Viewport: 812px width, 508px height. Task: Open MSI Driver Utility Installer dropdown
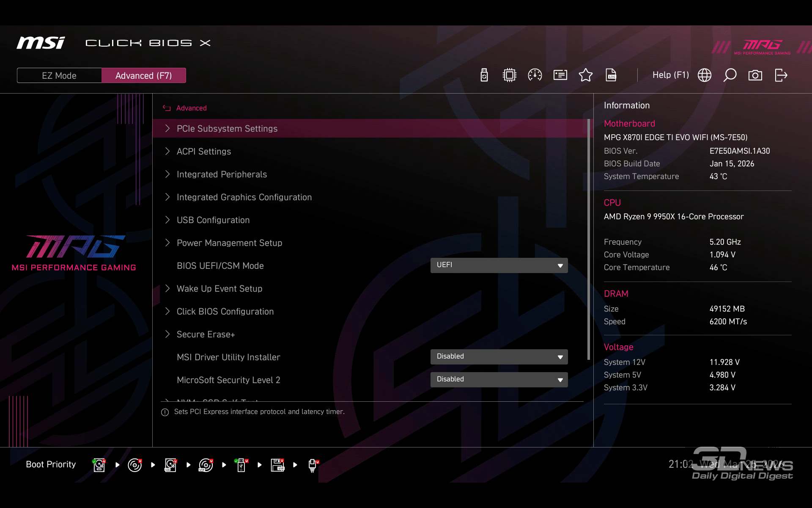(x=499, y=357)
